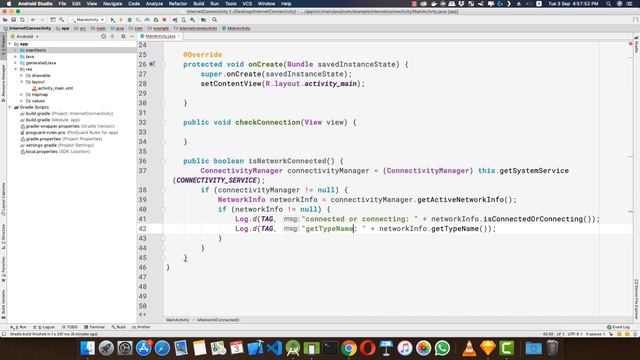Click the Profile app toolbar icon
The width and height of the screenshot is (640, 360).
click(147, 20)
